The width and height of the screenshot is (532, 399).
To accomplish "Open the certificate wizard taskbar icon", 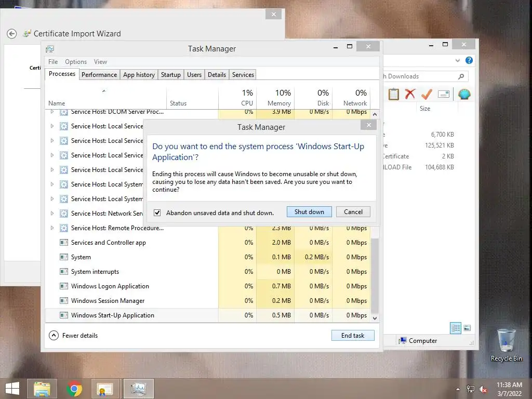I will point(104,389).
